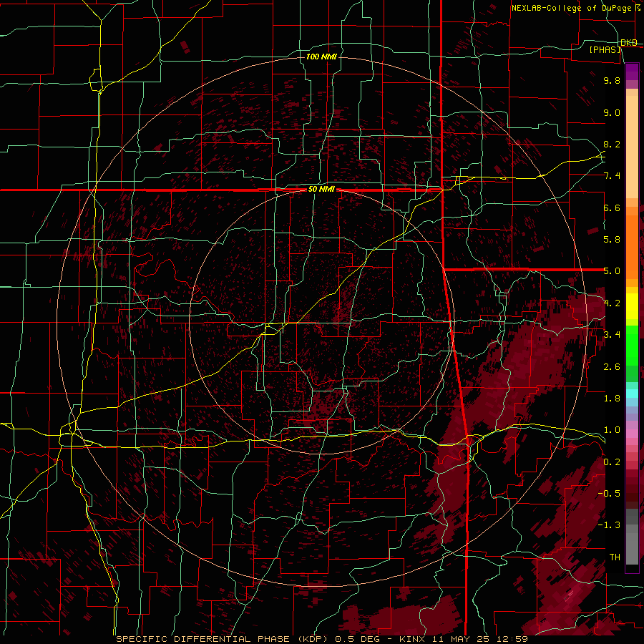Click the -1.3 legend value
The image size is (644, 644).
(x=609, y=525)
